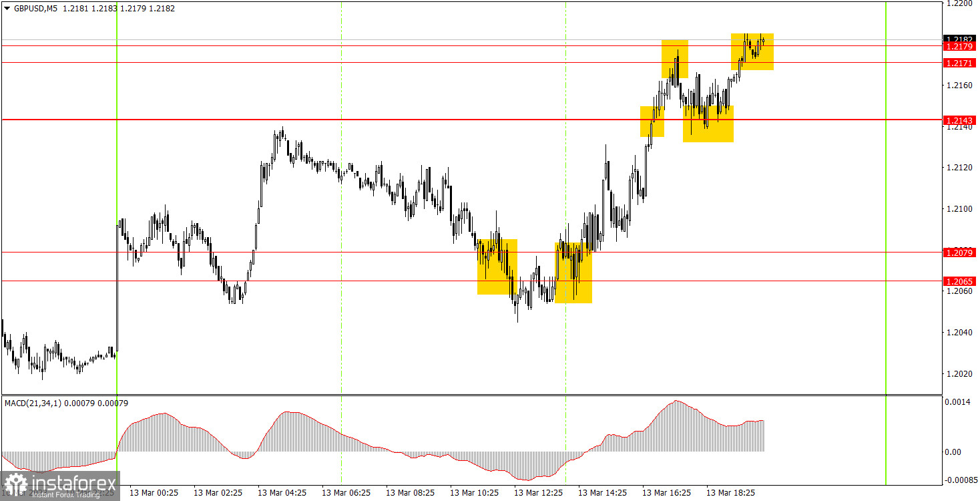Select the OHLC values 1.2181 1.2183 1.2179 1.2182
980x501 pixels.
[x=117, y=9]
